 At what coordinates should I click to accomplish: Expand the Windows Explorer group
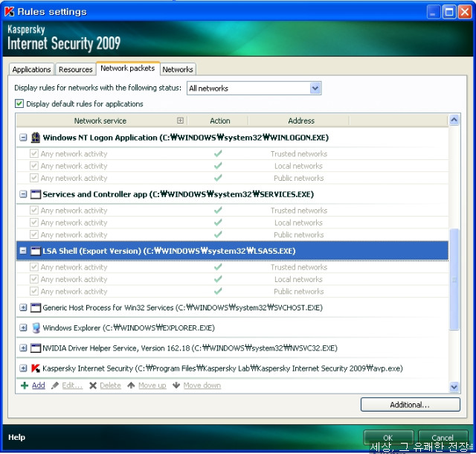click(23, 327)
